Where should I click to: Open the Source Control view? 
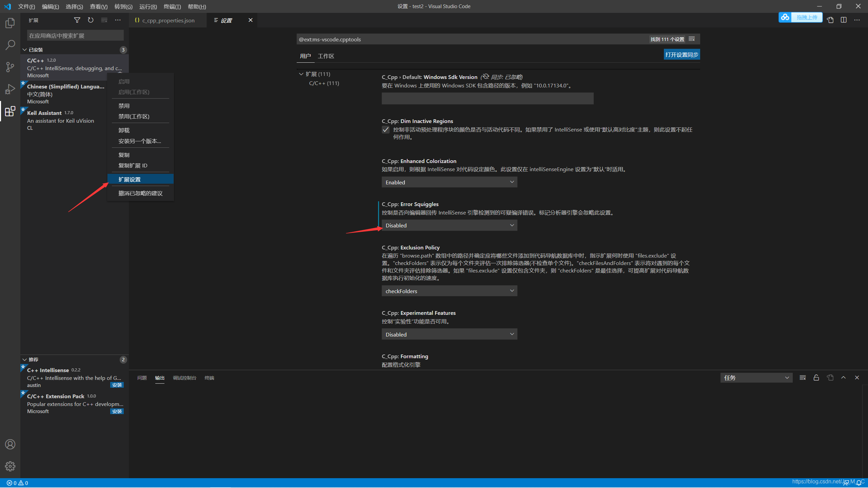click(x=10, y=67)
